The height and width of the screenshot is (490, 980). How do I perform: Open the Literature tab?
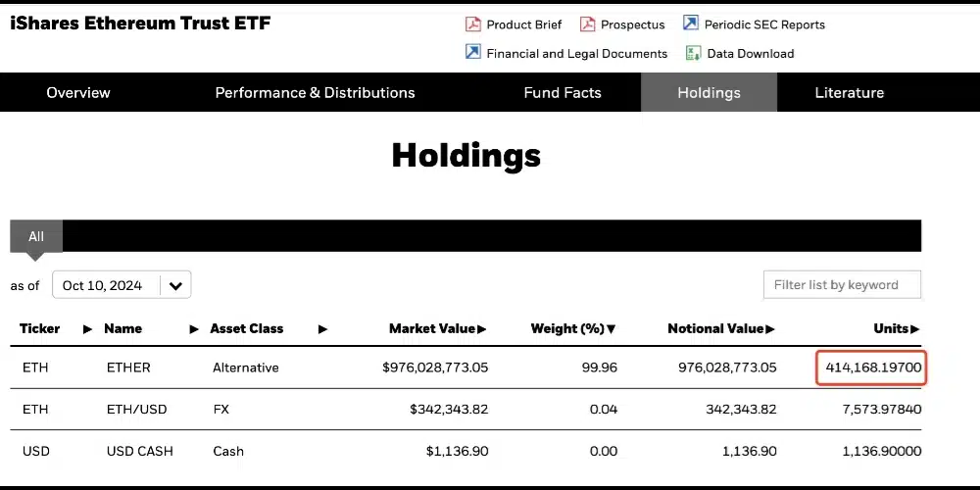[x=849, y=93]
